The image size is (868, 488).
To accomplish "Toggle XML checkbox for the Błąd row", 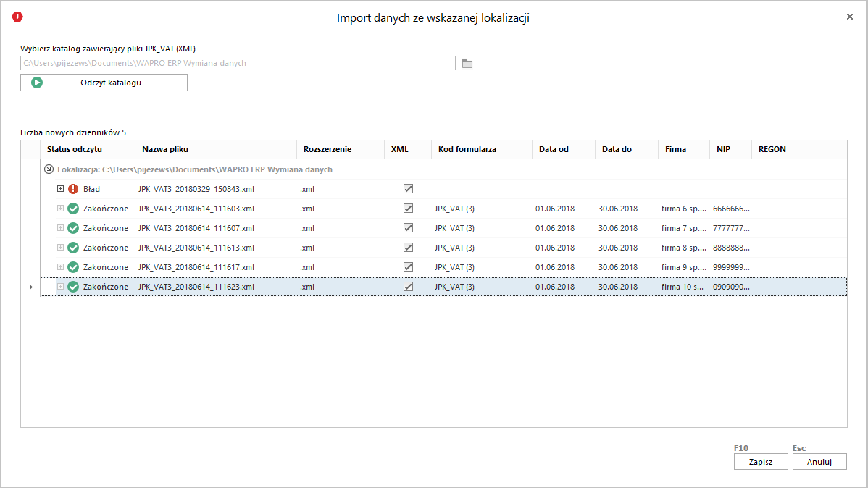I will pyautogui.click(x=409, y=189).
